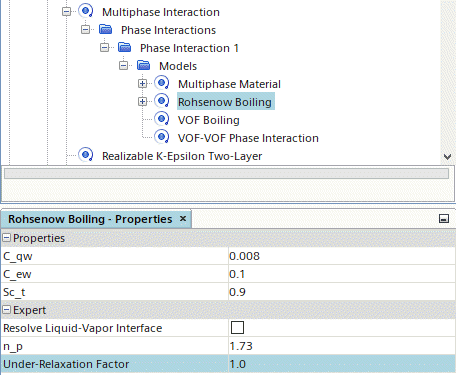Collapse the Properties section header
This screenshot has height=375, width=456.
point(7,238)
